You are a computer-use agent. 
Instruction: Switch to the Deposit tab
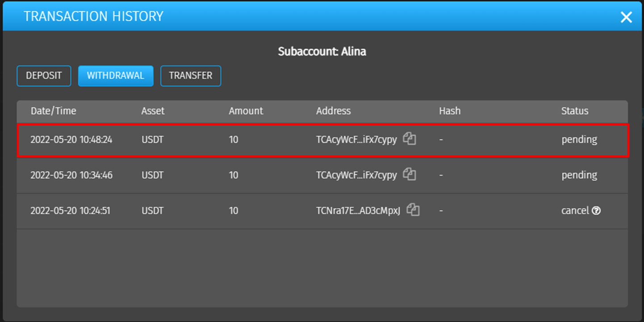click(44, 76)
